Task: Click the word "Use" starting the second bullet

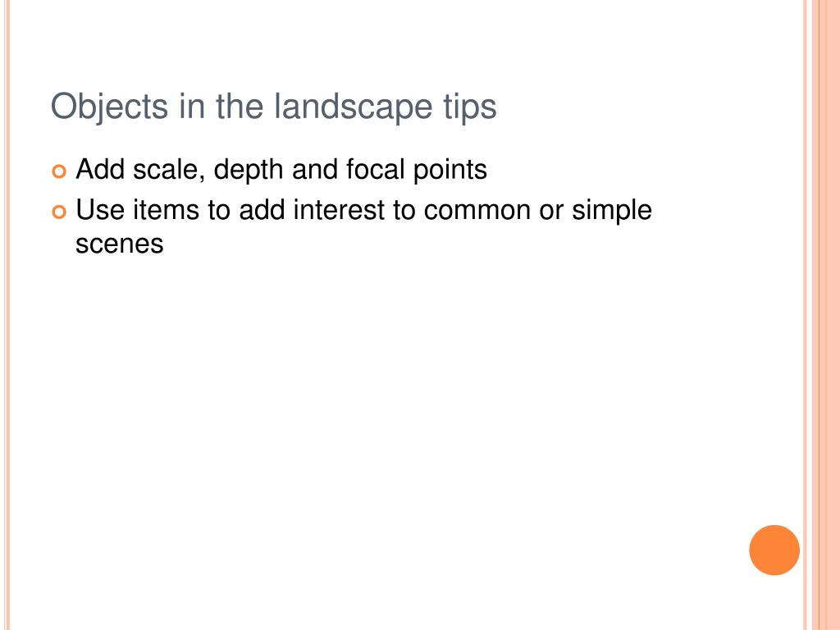Action: point(100,210)
